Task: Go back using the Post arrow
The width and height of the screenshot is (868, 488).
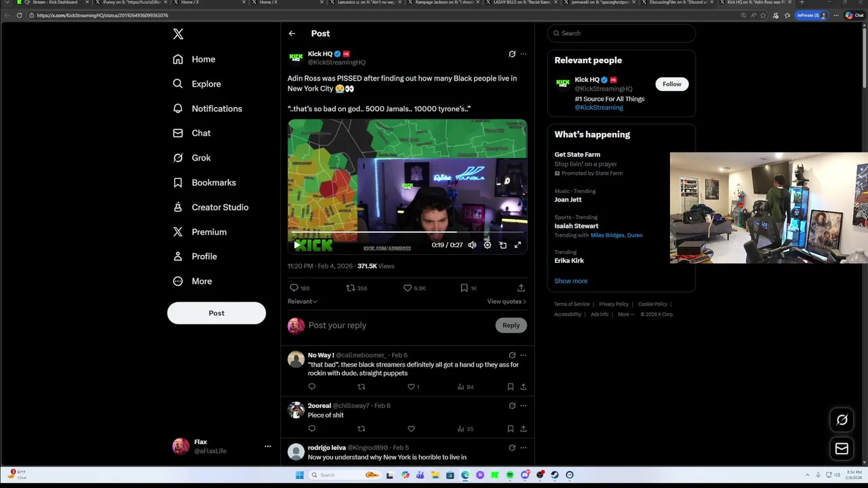Action: click(292, 33)
